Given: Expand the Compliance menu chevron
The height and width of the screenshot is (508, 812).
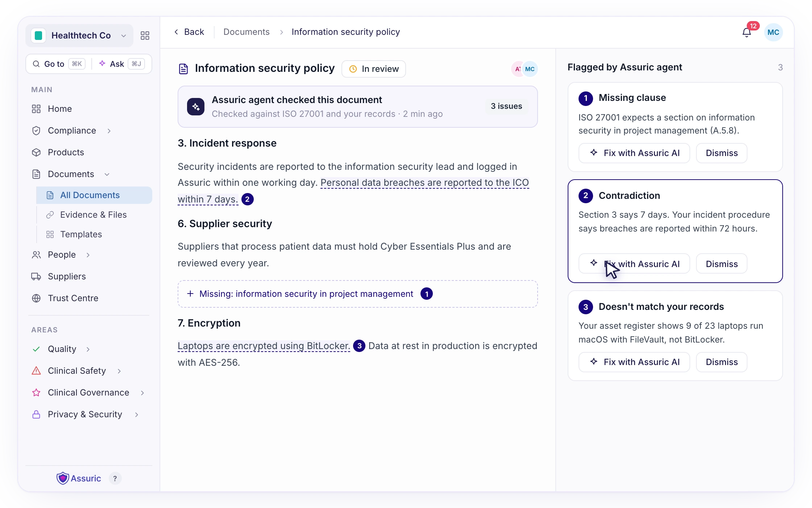Looking at the screenshot, I should 109,131.
